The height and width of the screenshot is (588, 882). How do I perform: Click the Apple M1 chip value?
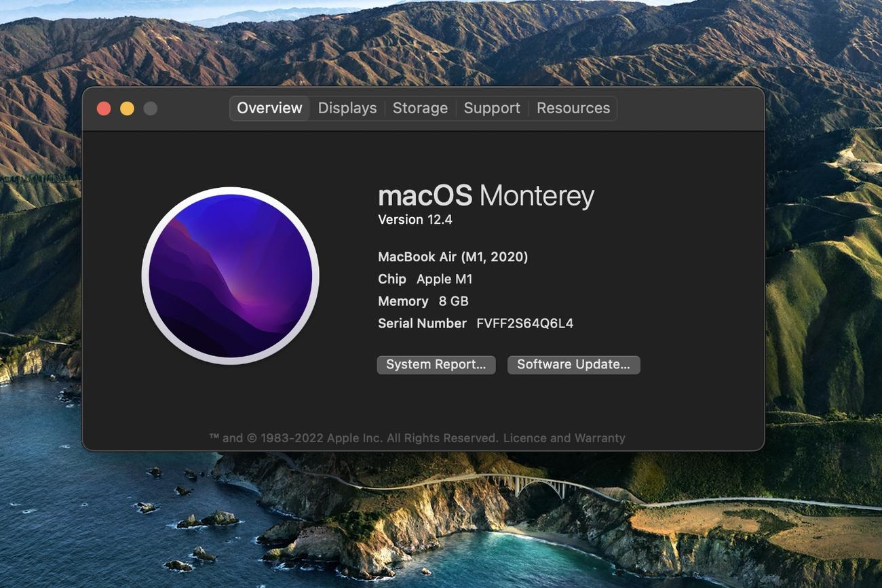(444, 279)
